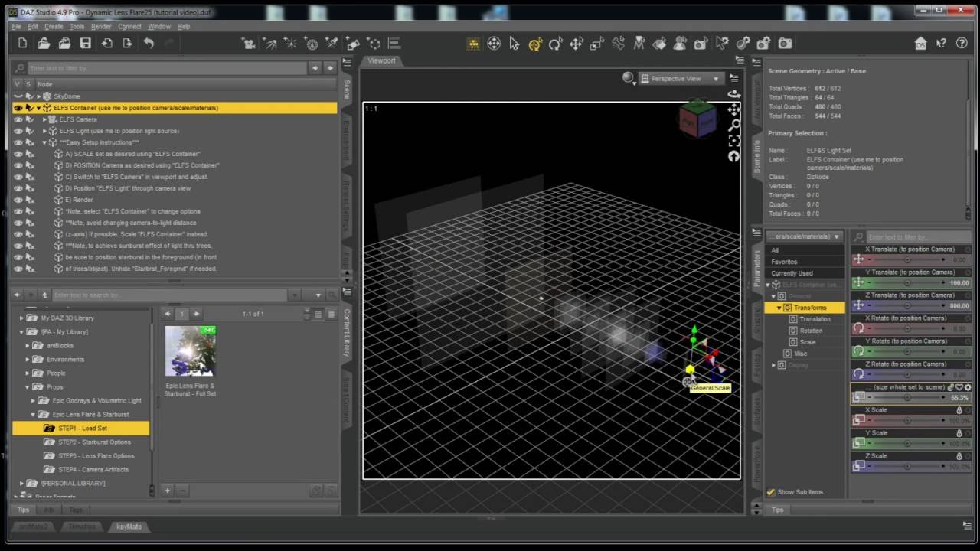Switch to the keyMate tab
The height and width of the screenshot is (551, 980).
129,527
